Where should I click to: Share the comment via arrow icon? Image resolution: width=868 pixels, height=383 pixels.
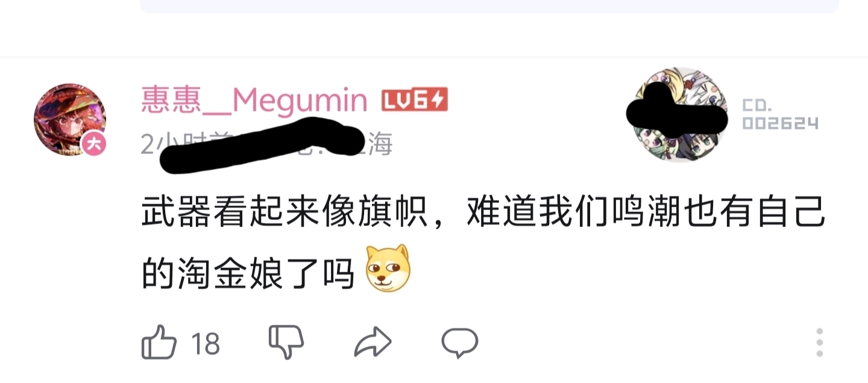tap(374, 343)
